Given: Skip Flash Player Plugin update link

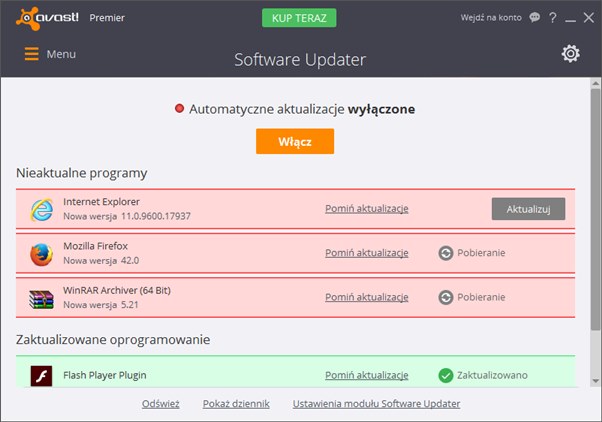Looking at the screenshot, I should click(x=367, y=375).
